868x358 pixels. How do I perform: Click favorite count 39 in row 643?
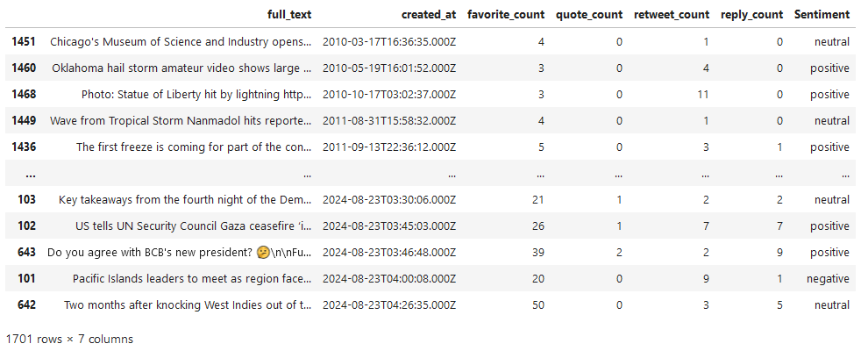pos(538,252)
